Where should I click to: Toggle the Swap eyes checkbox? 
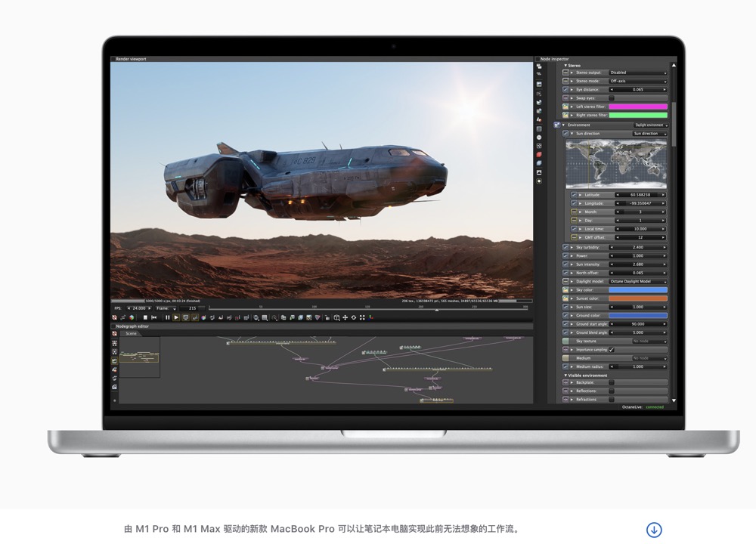click(612, 98)
